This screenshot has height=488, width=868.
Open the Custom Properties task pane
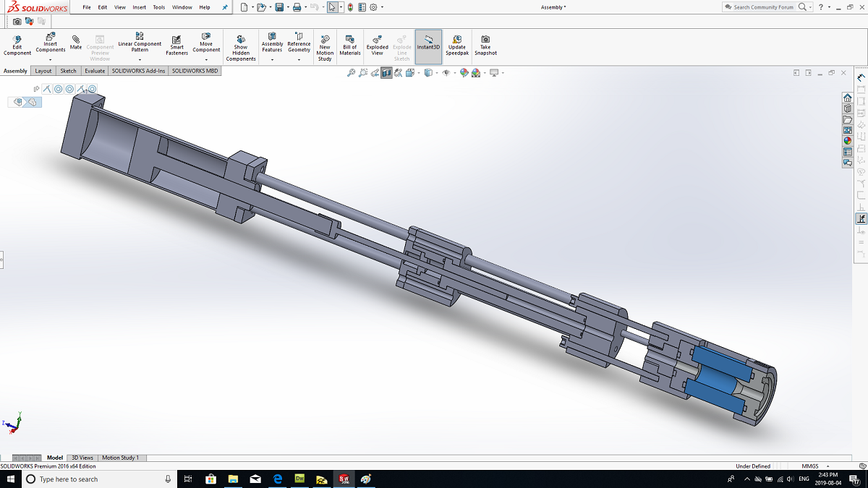pos(847,152)
